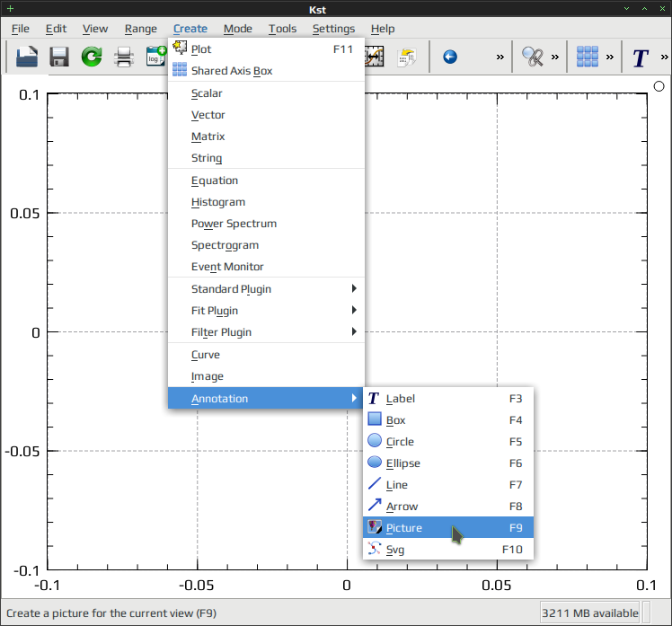
Task: Click the tied zoom chain icon
Action: click(x=532, y=57)
